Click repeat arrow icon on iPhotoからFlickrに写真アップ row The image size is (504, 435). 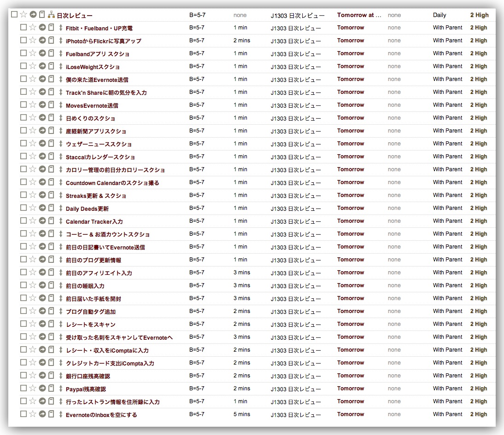42,40
